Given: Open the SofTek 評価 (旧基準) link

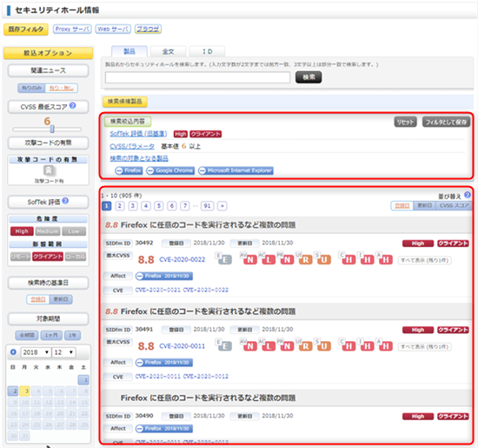Looking at the screenshot, I should pyautogui.click(x=138, y=134).
